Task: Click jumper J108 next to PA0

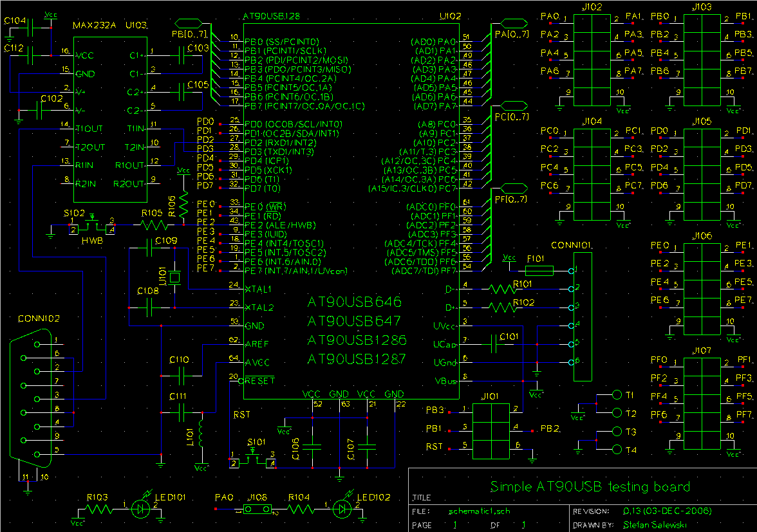Action: tap(257, 508)
